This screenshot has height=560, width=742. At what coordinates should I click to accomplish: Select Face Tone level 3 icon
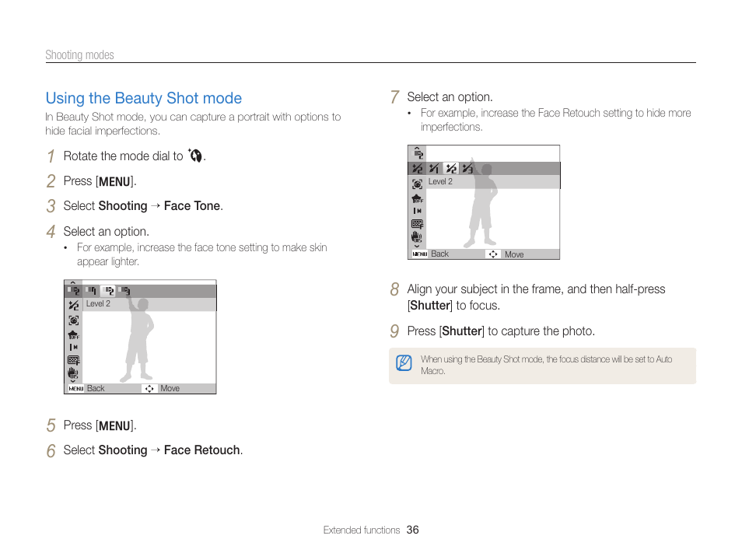click(125, 290)
